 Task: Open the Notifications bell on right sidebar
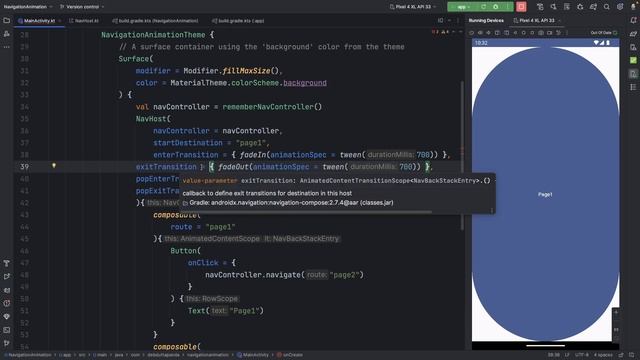click(x=633, y=20)
